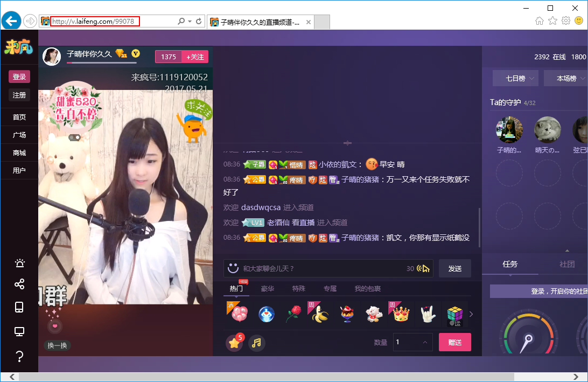Click the 注册 register button
The image size is (588, 382).
(x=19, y=95)
